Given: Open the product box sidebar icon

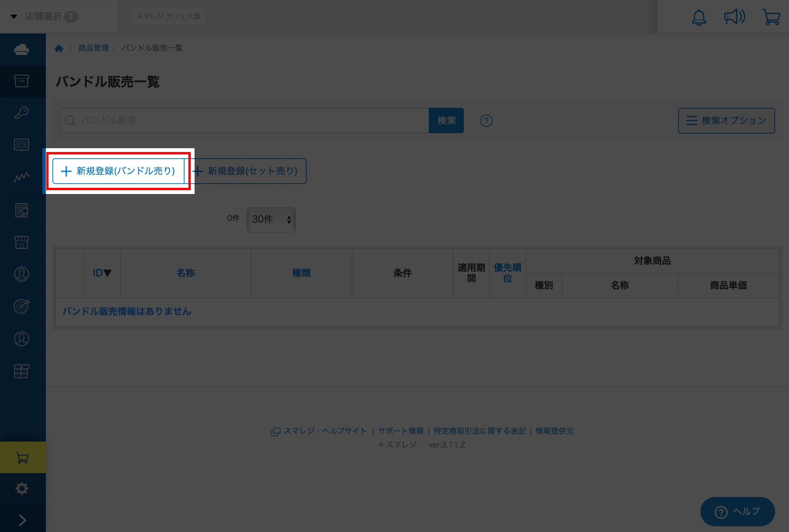Looking at the screenshot, I should pyautogui.click(x=22, y=81).
